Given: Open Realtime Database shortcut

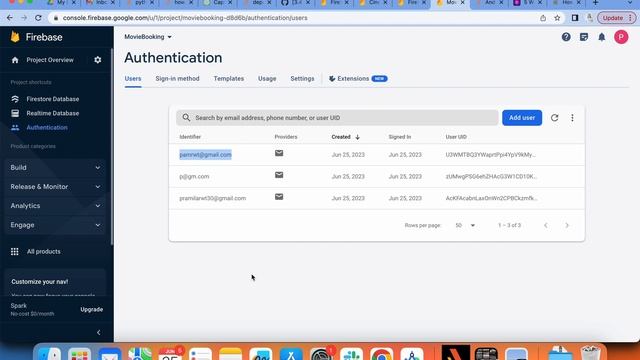Looking at the screenshot, I should point(53,113).
